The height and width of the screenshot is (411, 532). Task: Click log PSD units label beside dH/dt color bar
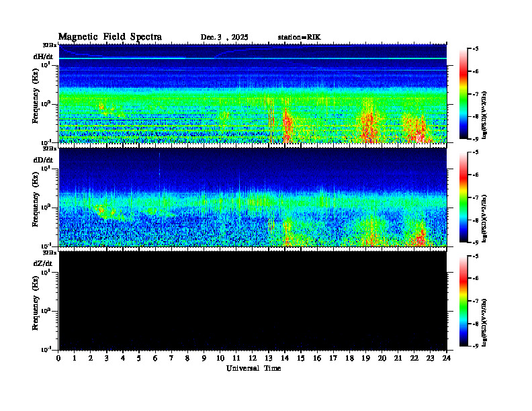(484, 115)
